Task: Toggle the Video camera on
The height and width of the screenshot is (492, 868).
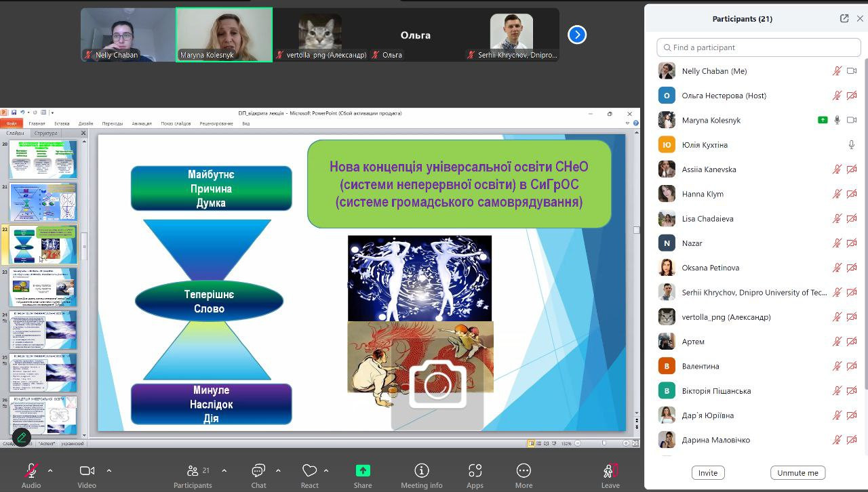Action: [87, 471]
